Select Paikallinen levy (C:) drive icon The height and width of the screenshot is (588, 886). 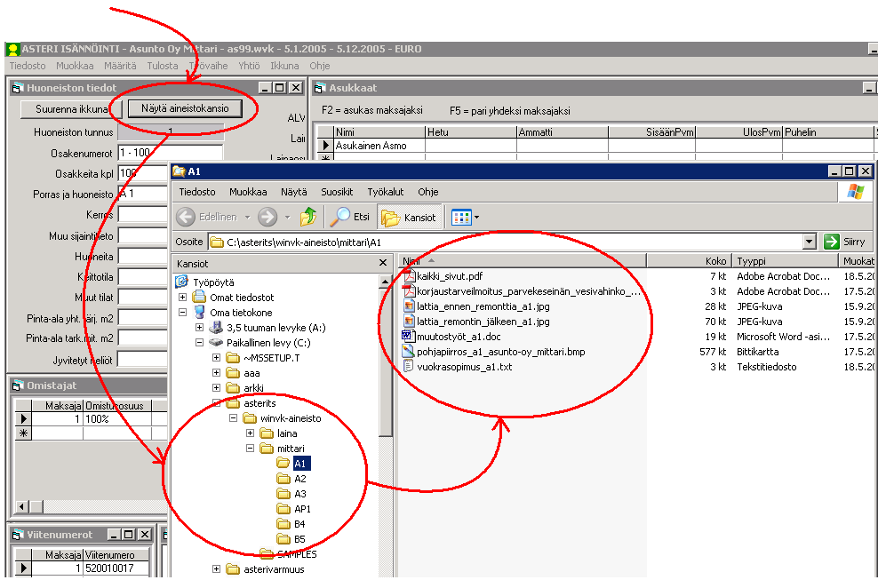(216, 342)
